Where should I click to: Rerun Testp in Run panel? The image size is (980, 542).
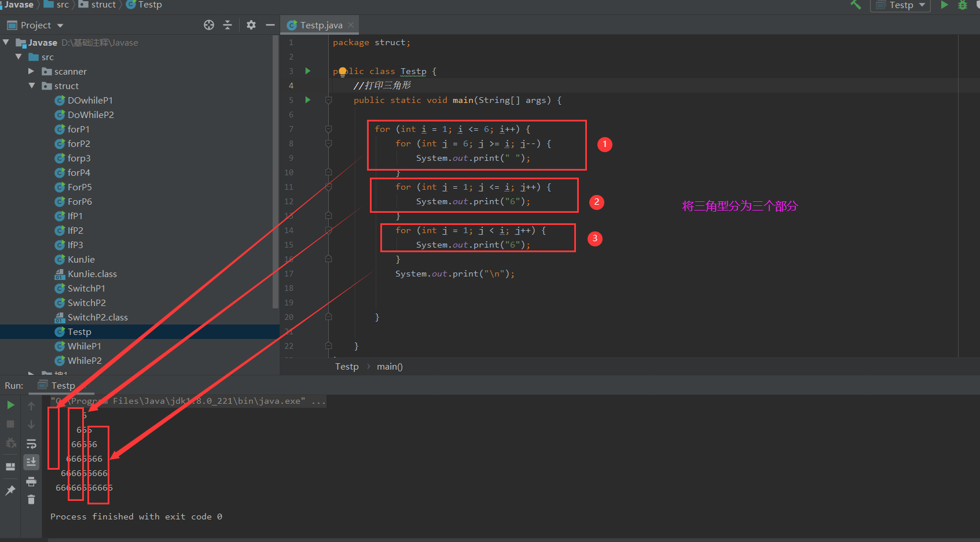(x=10, y=405)
